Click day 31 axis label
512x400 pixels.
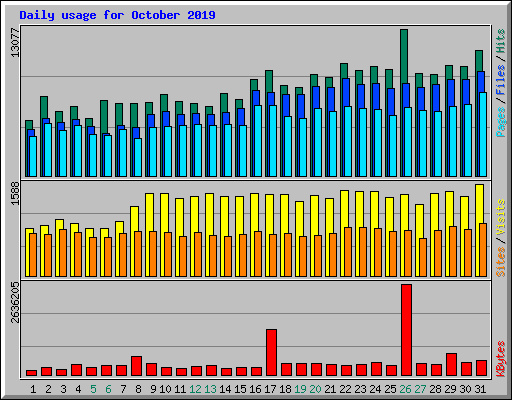[480, 389]
